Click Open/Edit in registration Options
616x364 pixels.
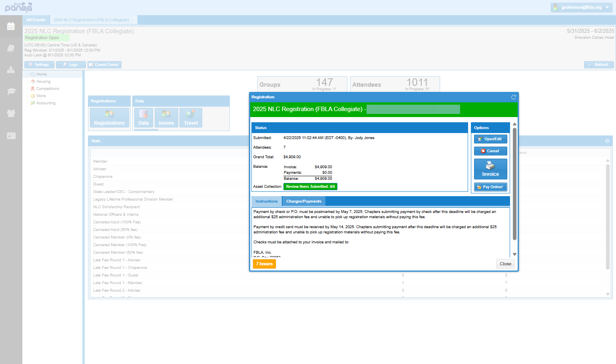490,139
